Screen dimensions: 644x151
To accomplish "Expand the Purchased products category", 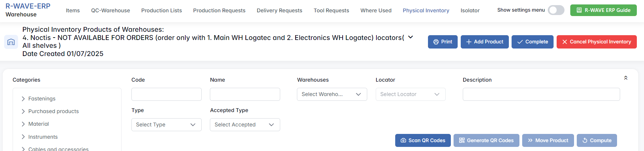I will pos(23,111).
